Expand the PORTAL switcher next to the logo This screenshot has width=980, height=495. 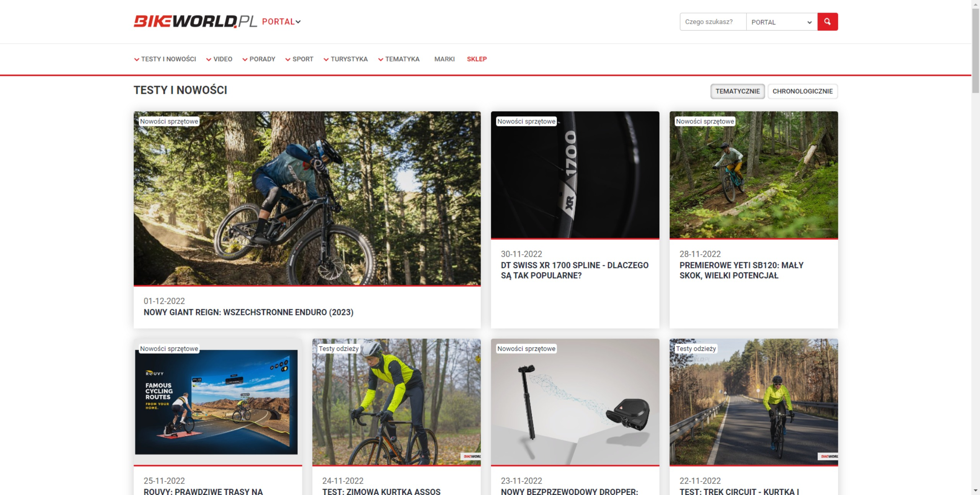[x=281, y=22]
